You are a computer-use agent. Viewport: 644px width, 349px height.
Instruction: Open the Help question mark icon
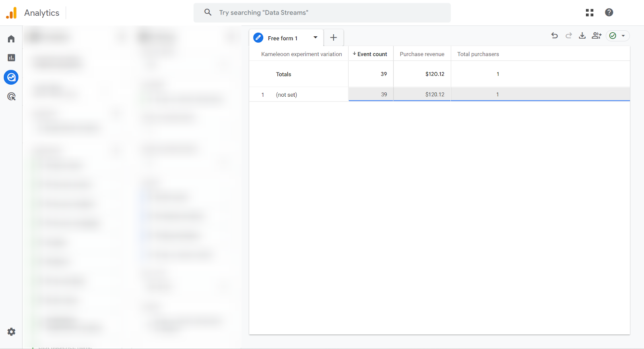click(x=609, y=12)
